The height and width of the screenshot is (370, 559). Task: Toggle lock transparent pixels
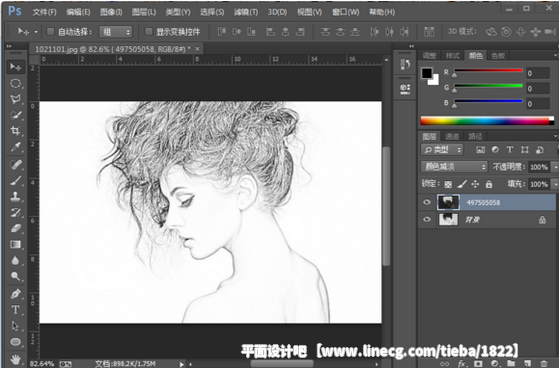coord(448,184)
